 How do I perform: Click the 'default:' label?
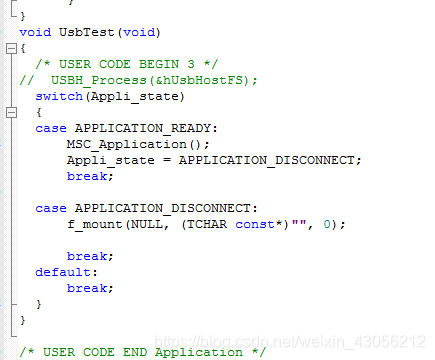[x=67, y=272]
